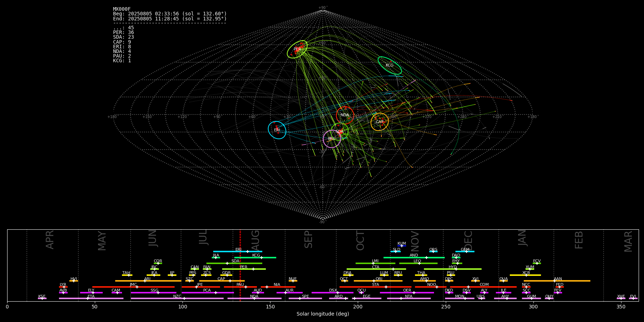Click the orange CAP bar in timeline

click(x=222, y=281)
